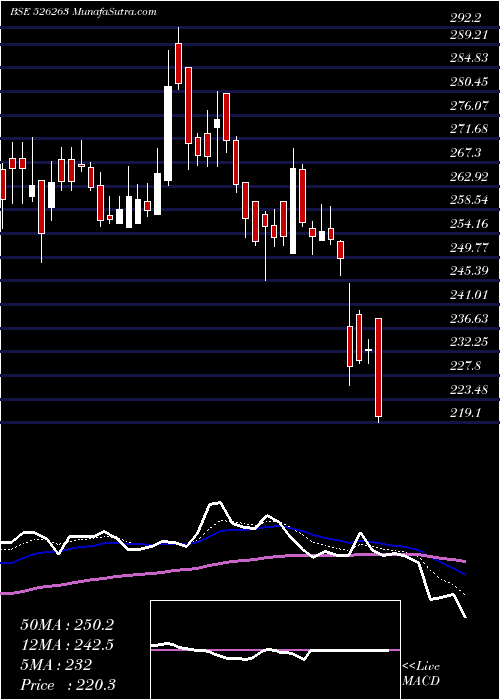
Task: Click the <<Live MACD label
Action: (x=421, y=674)
